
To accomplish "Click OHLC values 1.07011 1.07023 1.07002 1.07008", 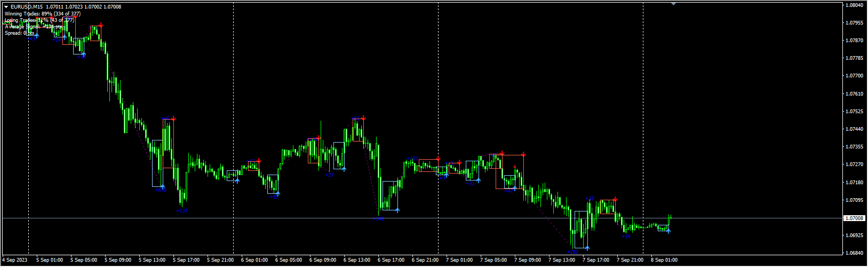I will [83, 7].
